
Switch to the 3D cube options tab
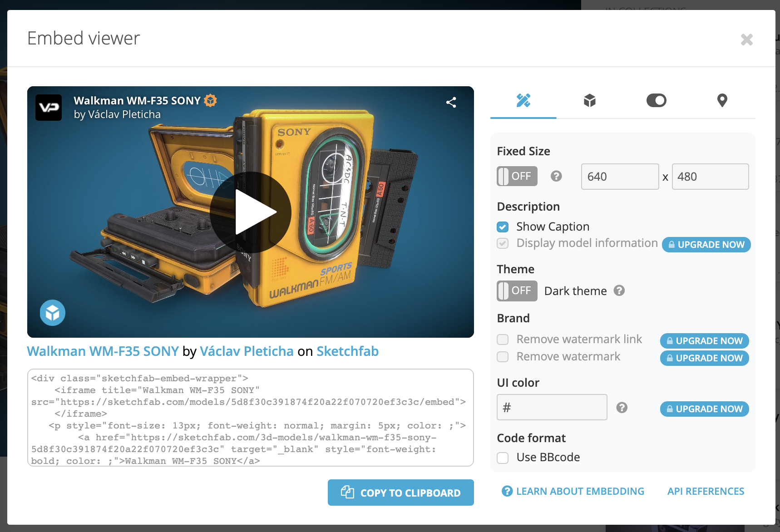pos(590,100)
